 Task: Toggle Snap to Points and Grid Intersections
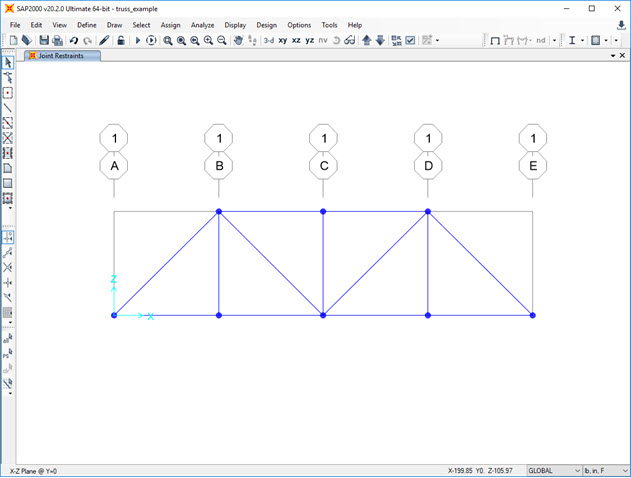point(8,237)
